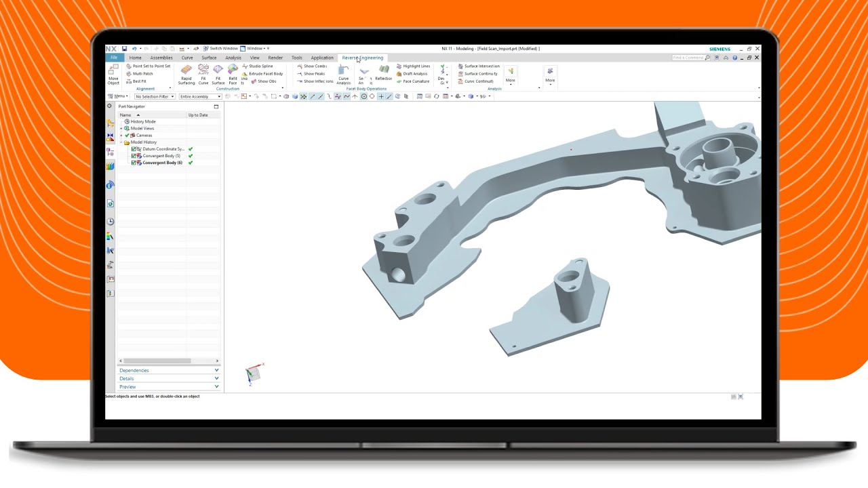Screen dimensions: 868x488
Task: Click the Extrude Facet Body tool
Action: tap(262, 74)
